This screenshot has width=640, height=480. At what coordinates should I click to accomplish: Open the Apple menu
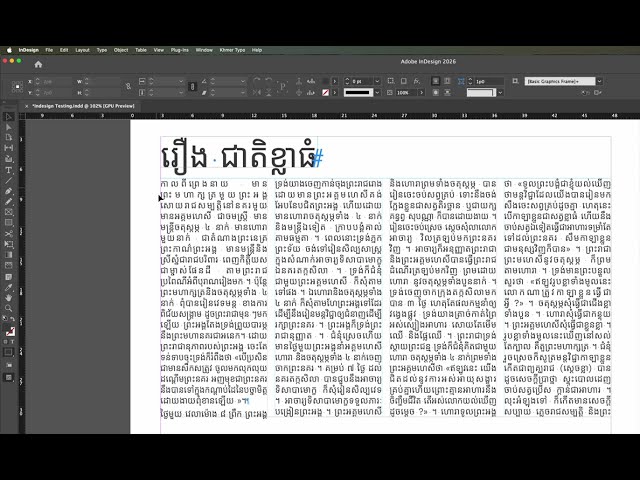pos(9,50)
